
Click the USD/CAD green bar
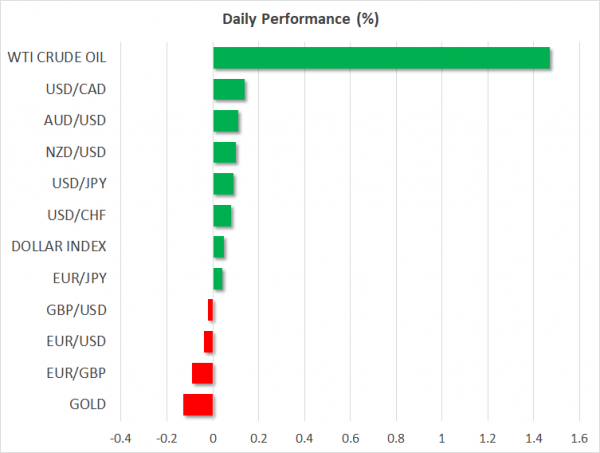point(229,90)
